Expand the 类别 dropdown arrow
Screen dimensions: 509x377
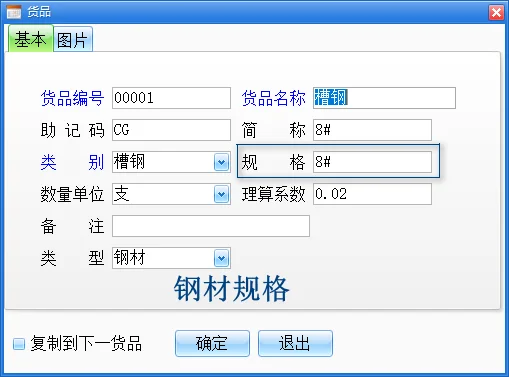tap(222, 162)
